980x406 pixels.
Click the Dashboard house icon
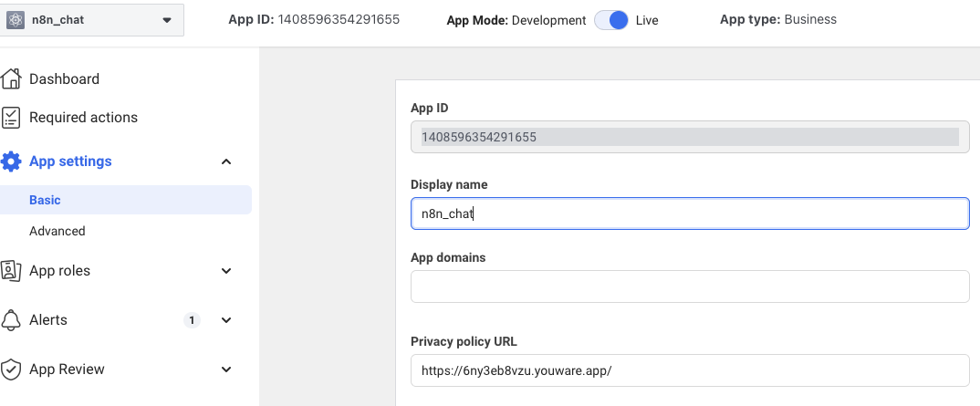(x=11, y=79)
